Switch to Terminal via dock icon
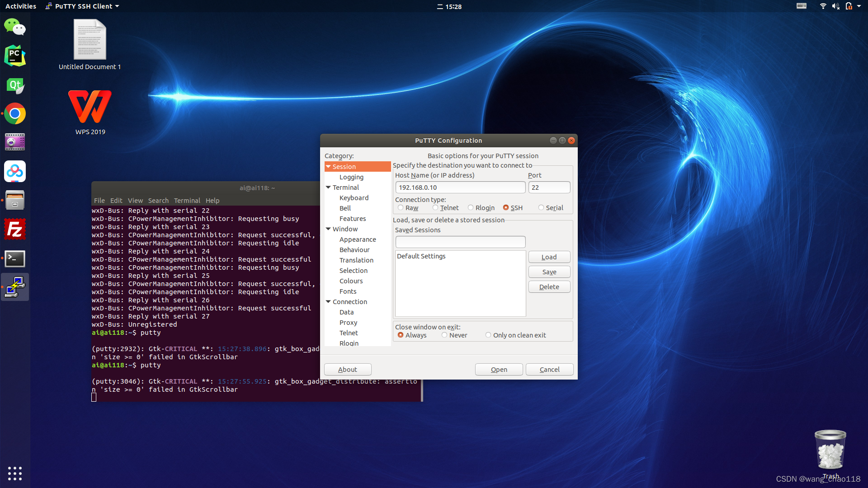 click(15, 258)
